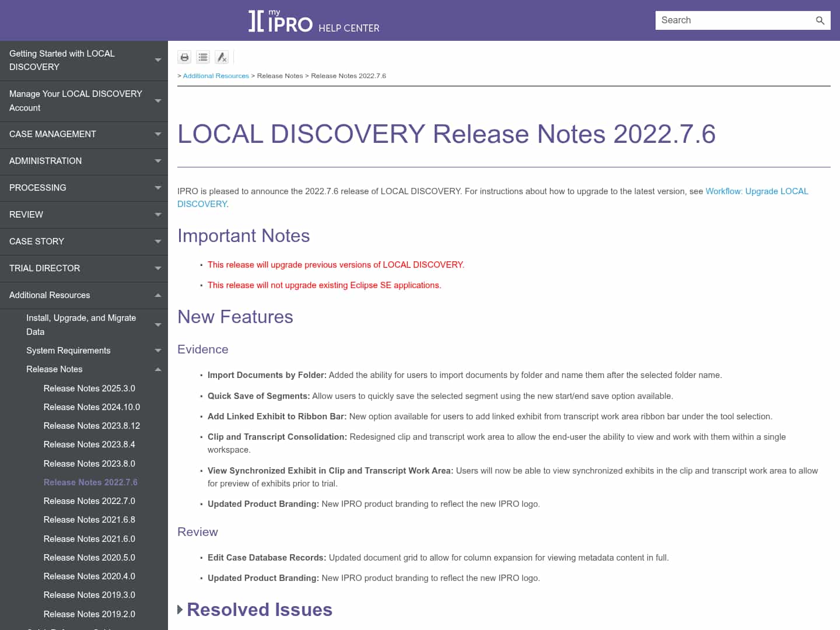Click the Expand All list icon
840x630 pixels.
click(x=203, y=57)
